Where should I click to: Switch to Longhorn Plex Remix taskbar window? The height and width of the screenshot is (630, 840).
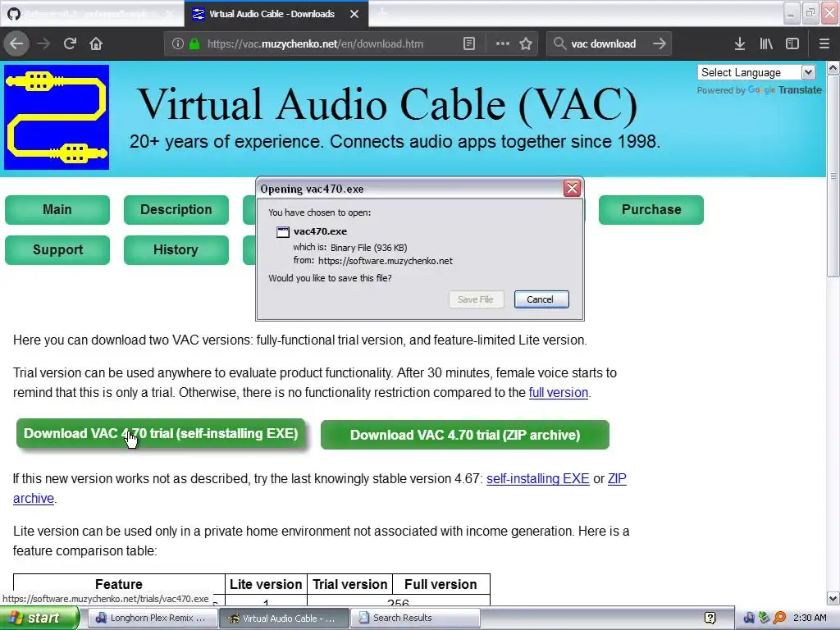[x=151, y=619]
